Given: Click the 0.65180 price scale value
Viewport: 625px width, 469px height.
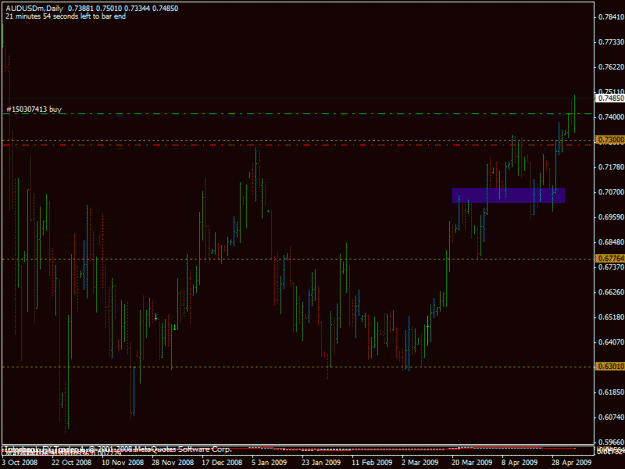Looking at the screenshot, I should 611,317.
